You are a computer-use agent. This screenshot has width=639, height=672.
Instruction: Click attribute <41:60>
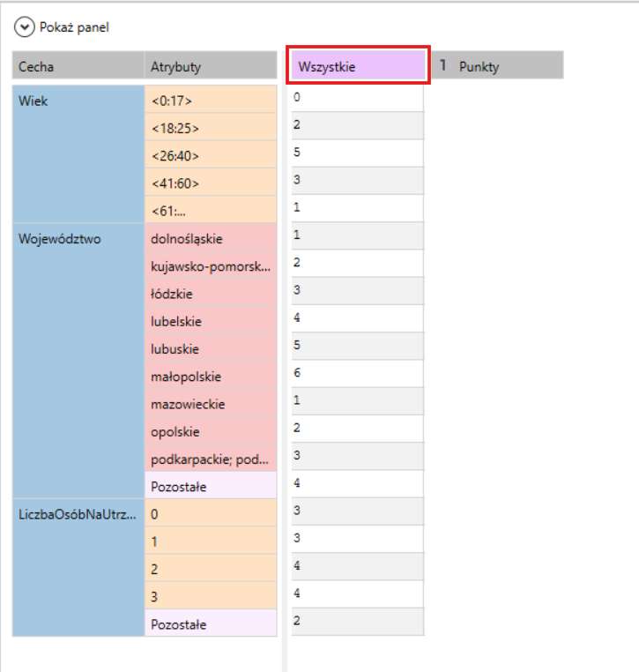211,182
